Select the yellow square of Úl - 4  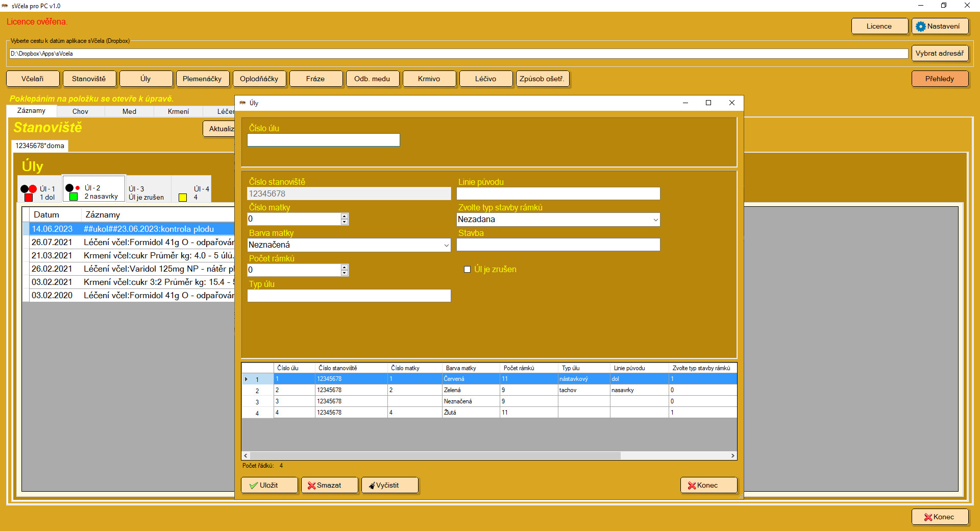(x=183, y=198)
